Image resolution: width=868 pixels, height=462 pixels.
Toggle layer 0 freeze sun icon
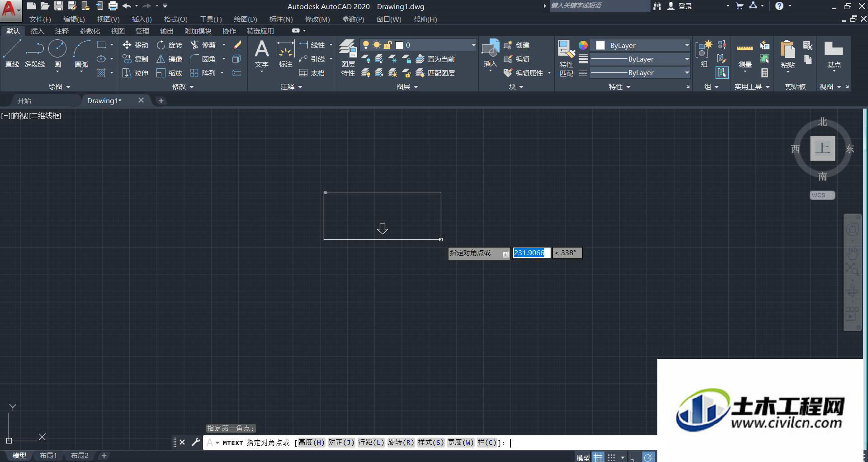377,45
